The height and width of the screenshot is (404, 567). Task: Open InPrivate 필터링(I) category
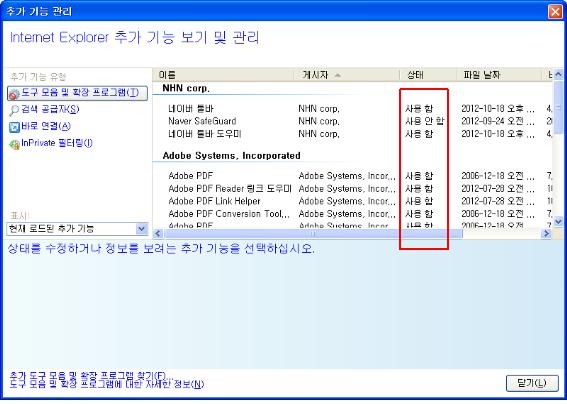coord(57,143)
